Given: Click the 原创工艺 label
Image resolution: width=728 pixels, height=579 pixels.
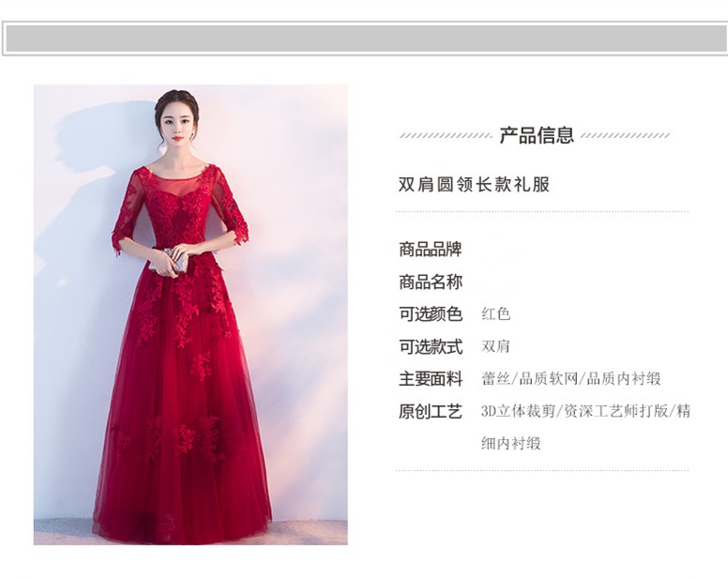Looking at the screenshot, I should 431,411.
